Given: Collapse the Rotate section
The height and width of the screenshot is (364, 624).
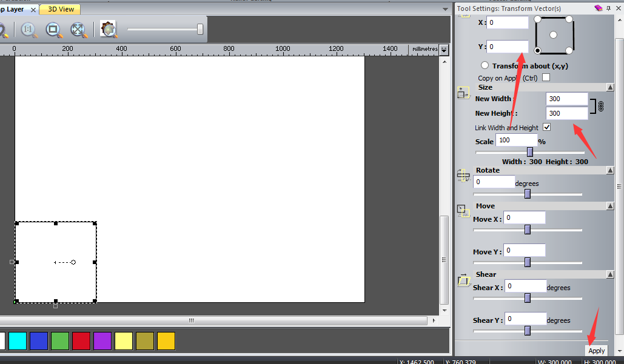Looking at the screenshot, I should tap(610, 170).
